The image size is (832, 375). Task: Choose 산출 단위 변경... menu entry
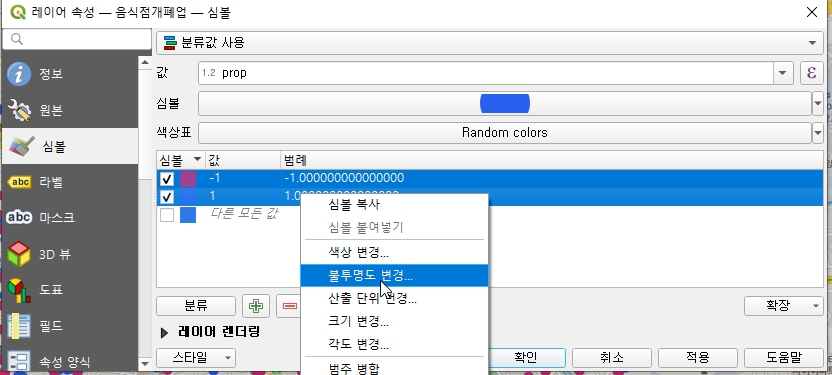pyautogui.click(x=394, y=299)
